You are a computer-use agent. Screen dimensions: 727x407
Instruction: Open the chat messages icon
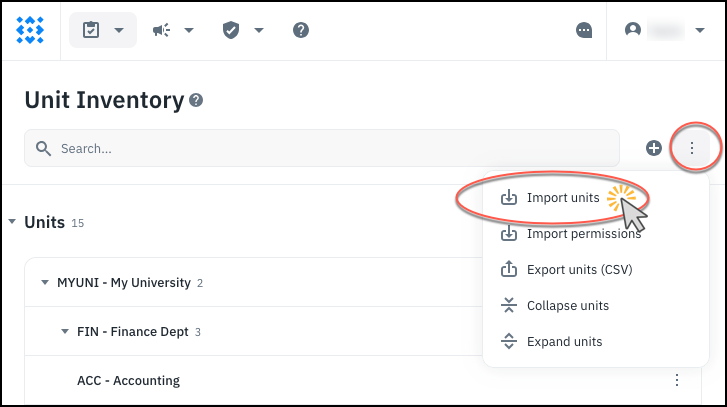click(585, 30)
